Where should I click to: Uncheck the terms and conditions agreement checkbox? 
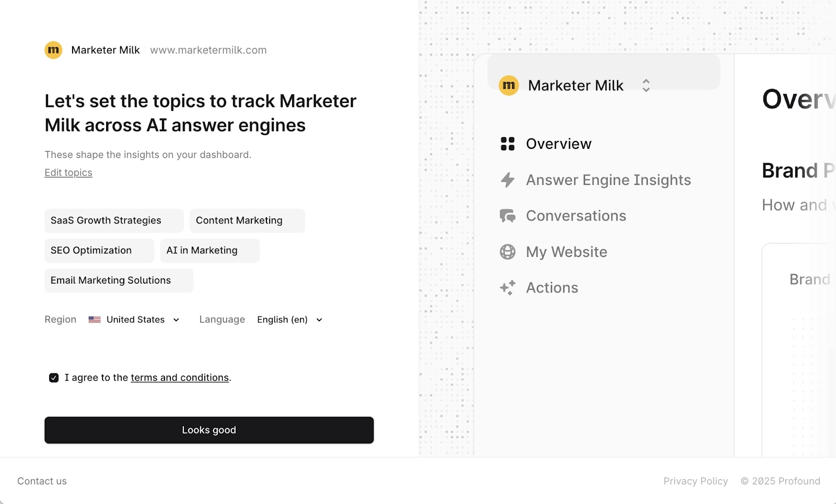54,378
